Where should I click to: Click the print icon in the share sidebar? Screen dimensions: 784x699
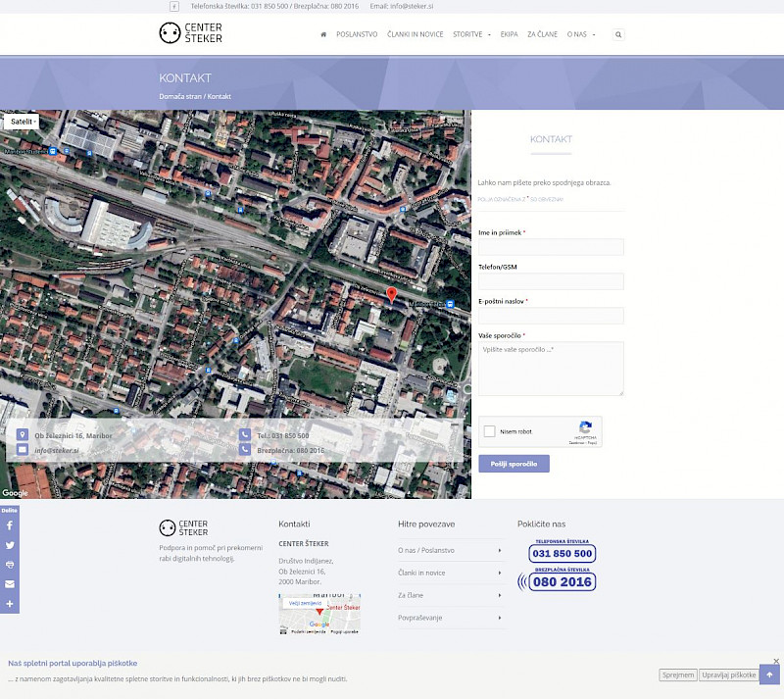coord(10,565)
